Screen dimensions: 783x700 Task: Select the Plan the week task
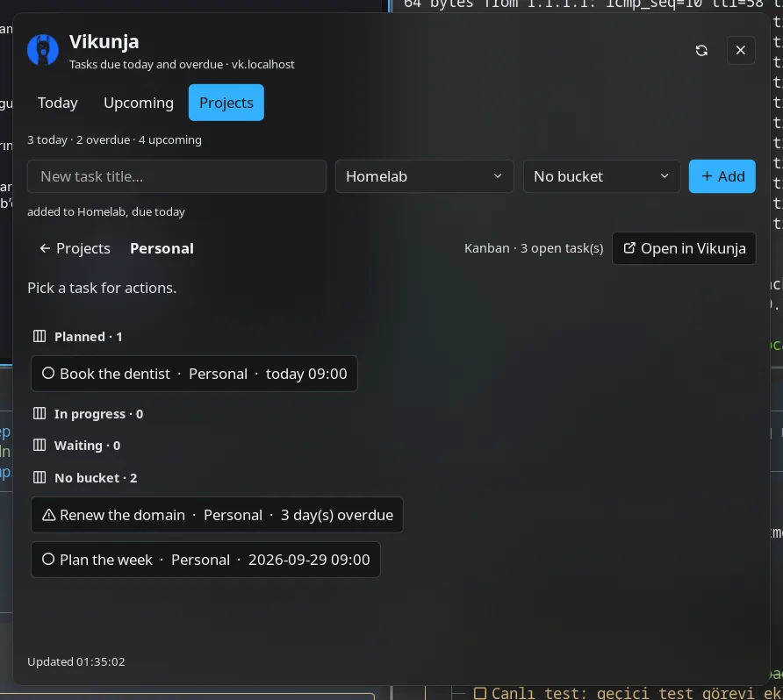[x=205, y=560]
